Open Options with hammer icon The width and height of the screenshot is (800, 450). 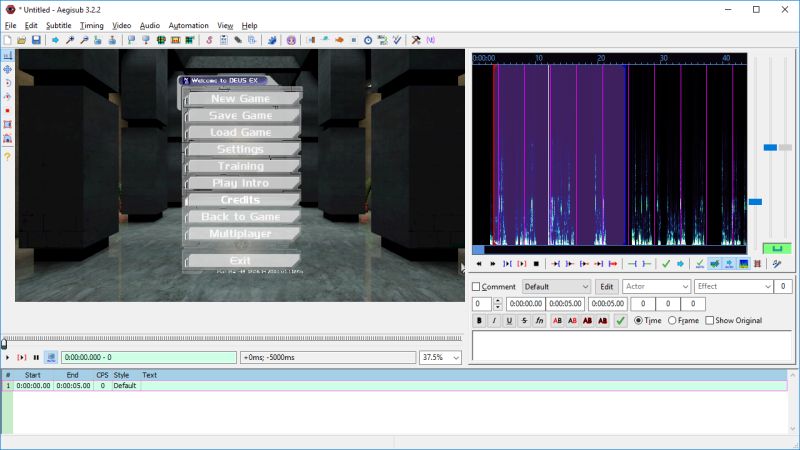[416, 40]
